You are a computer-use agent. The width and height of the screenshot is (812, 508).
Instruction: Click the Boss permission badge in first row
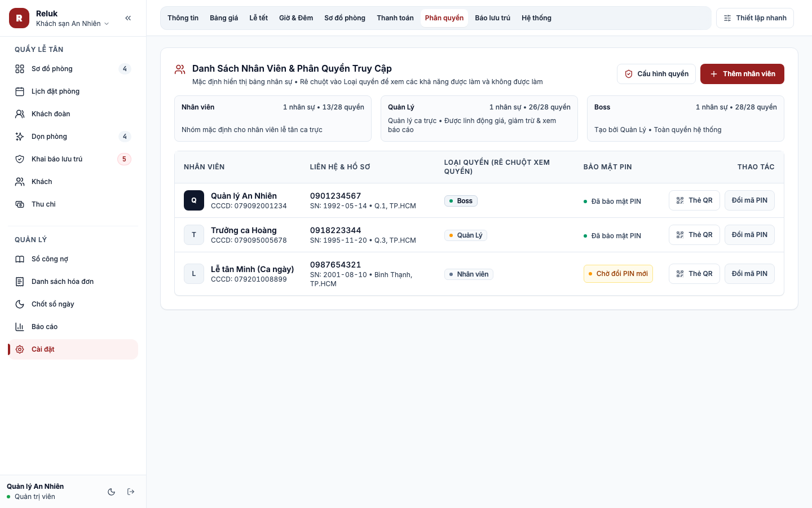tap(461, 201)
